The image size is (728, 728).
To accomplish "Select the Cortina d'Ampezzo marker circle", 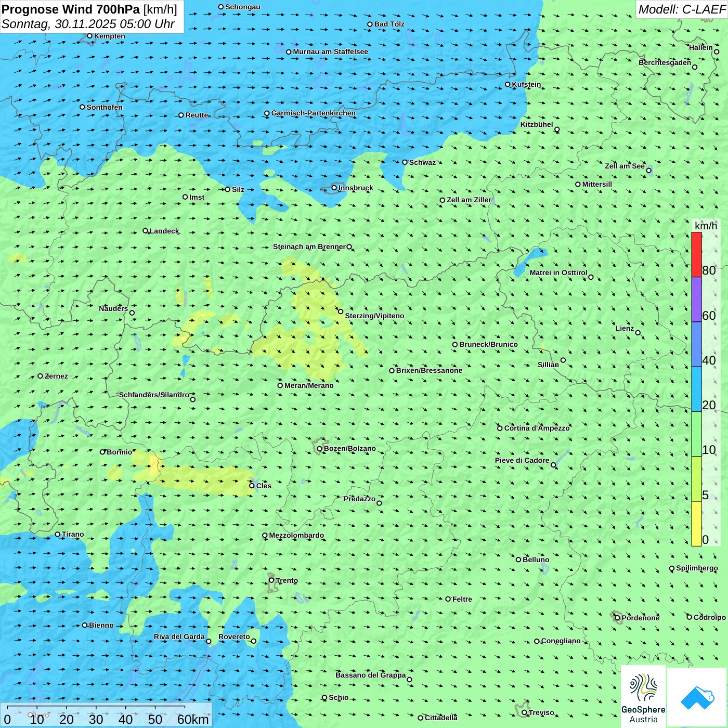I will point(500,428).
